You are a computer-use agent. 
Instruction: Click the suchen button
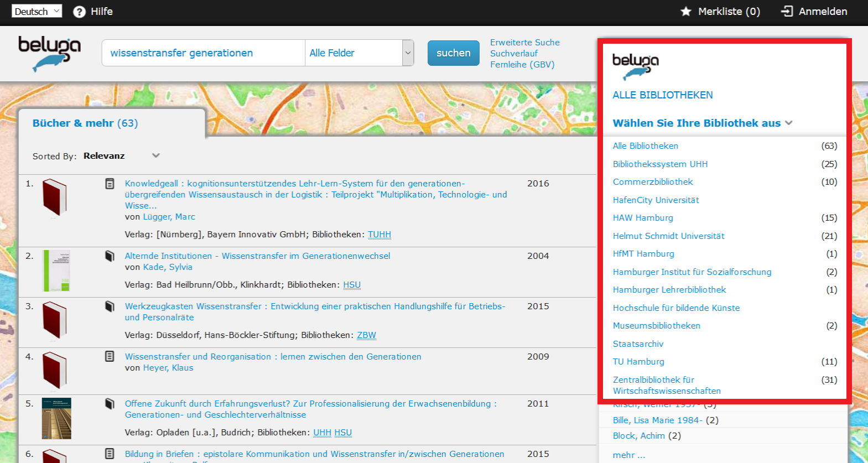(453, 53)
